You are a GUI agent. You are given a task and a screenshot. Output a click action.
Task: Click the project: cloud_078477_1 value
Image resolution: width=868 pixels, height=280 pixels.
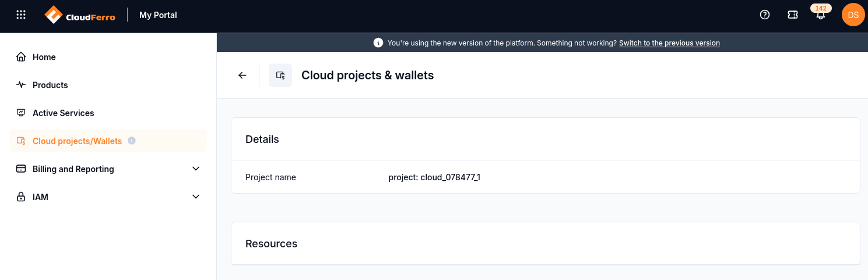[x=434, y=177]
